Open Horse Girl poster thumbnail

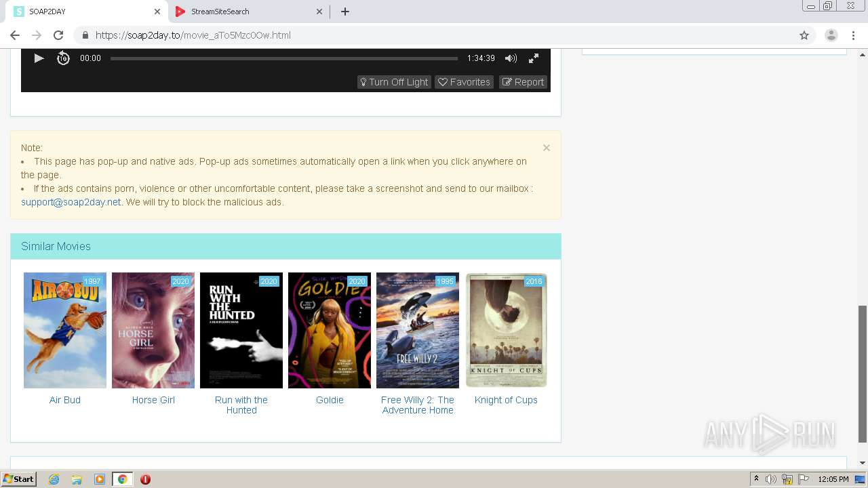pos(153,330)
